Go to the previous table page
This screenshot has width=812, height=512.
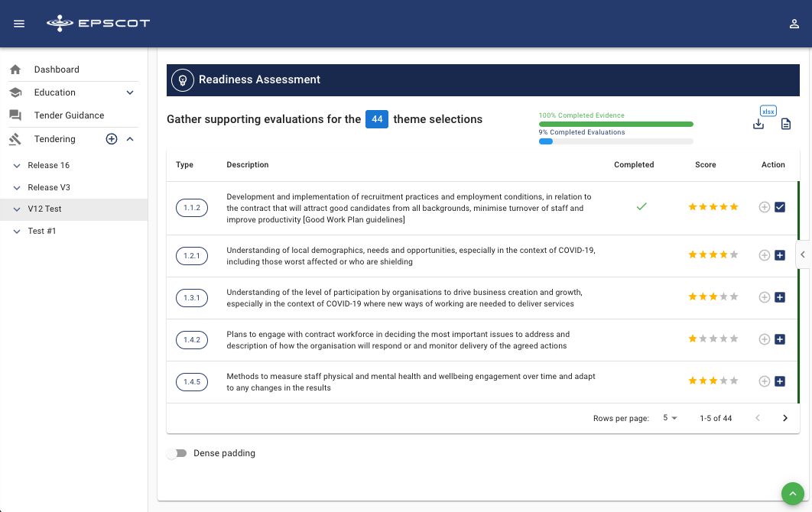(758, 418)
